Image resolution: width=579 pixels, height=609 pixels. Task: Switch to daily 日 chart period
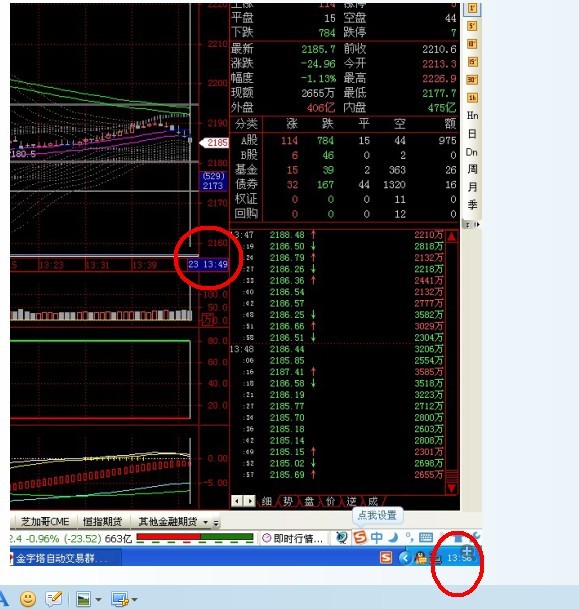pos(472,134)
